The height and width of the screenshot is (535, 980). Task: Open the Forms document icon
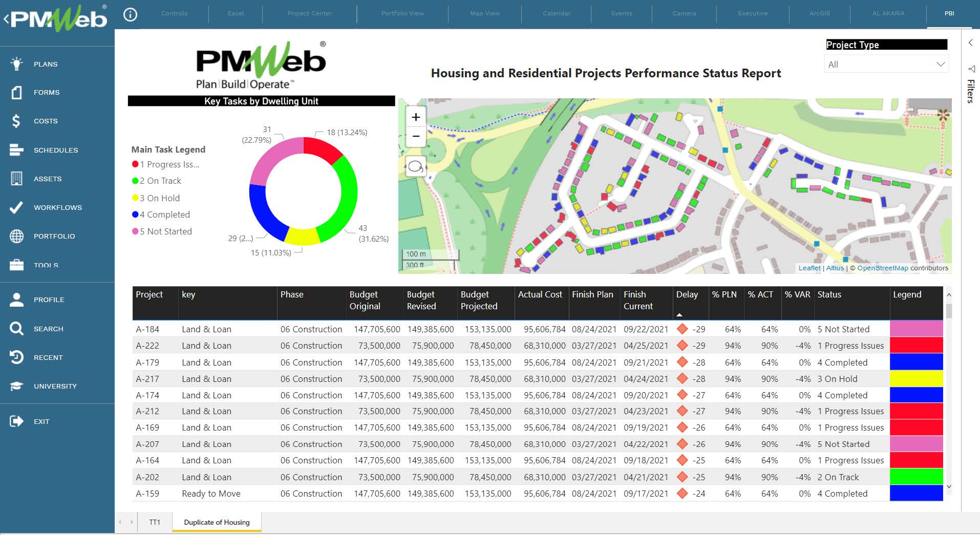tap(16, 92)
